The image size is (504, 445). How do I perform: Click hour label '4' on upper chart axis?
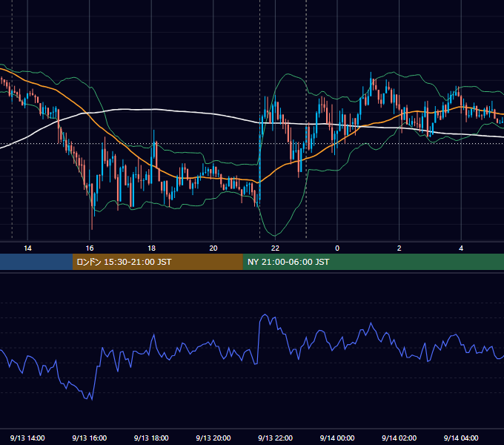coord(461,248)
